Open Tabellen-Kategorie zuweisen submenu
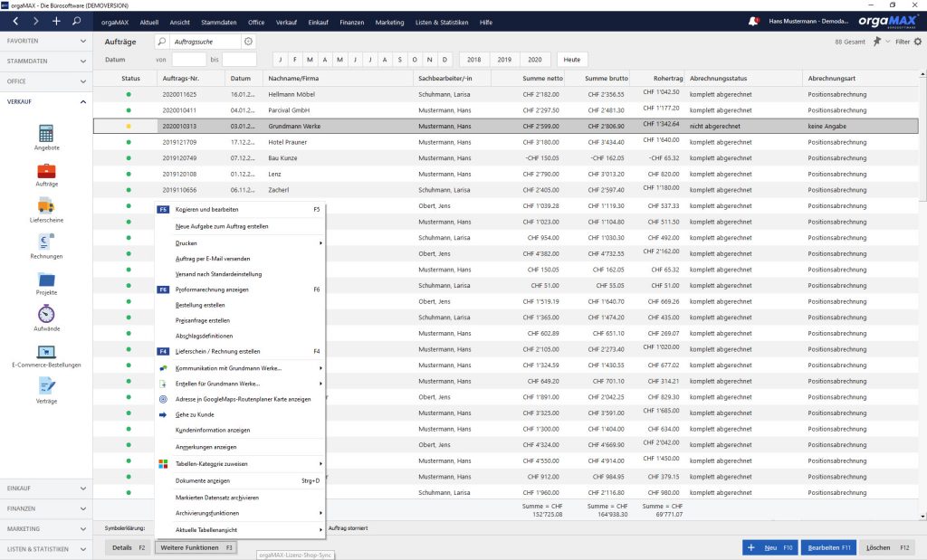This screenshot has height=560, width=927. (x=239, y=464)
